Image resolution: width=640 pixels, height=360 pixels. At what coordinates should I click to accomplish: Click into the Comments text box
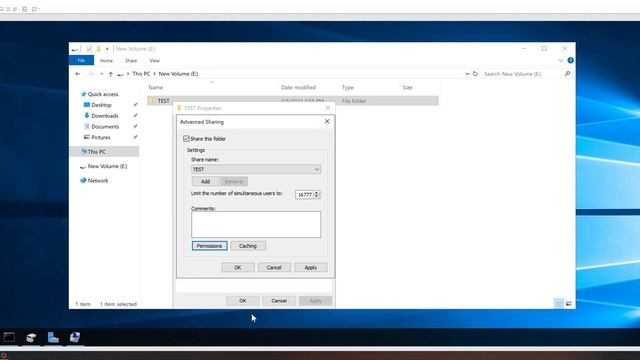pyautogui.click(x=256, y=224)
